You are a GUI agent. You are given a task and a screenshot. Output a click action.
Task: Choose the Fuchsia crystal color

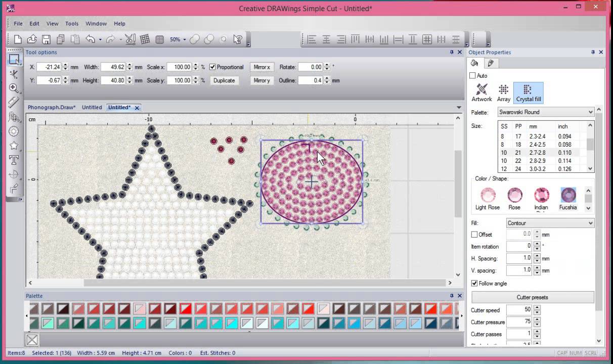[x=568, y=199]
